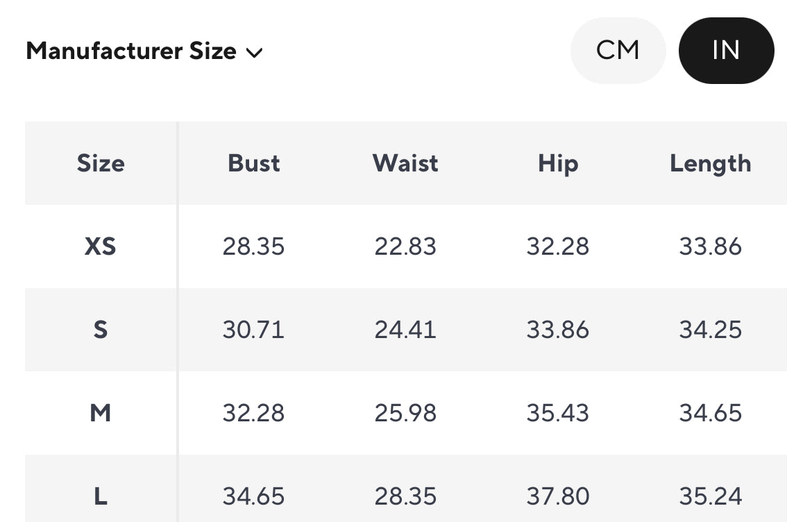Click the chevron beside Manufacturer Size
812x522 pixels.
(255, 52)
